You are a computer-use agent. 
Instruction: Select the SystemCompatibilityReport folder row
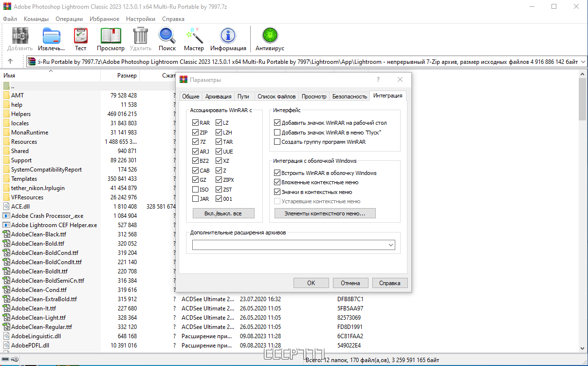[x=46, y=169]
